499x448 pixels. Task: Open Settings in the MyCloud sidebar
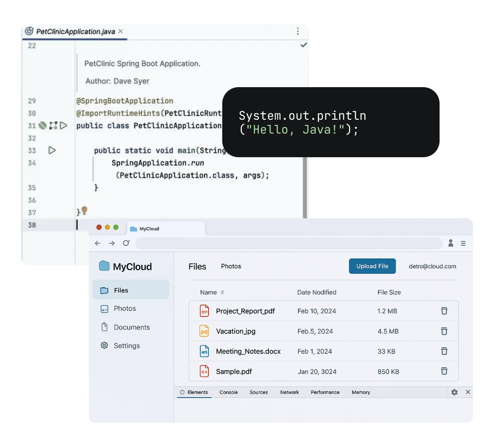point(127,346)
